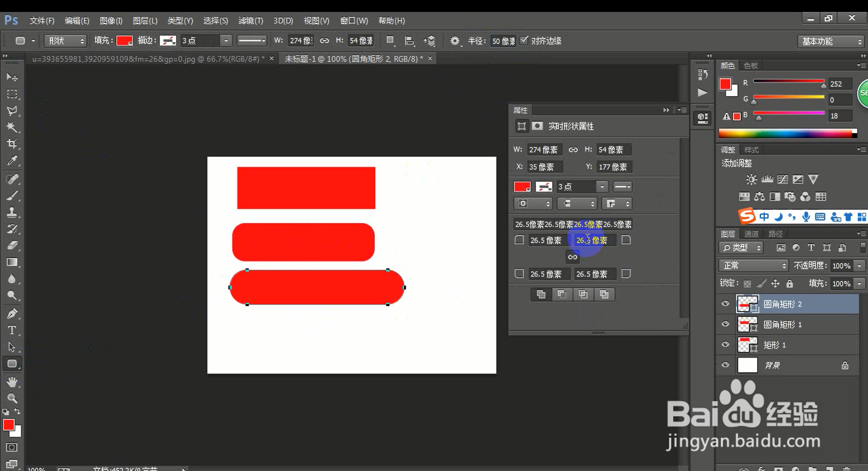Click the link corner radius values icon
This screenshot has height=471, width=868.
573,257
